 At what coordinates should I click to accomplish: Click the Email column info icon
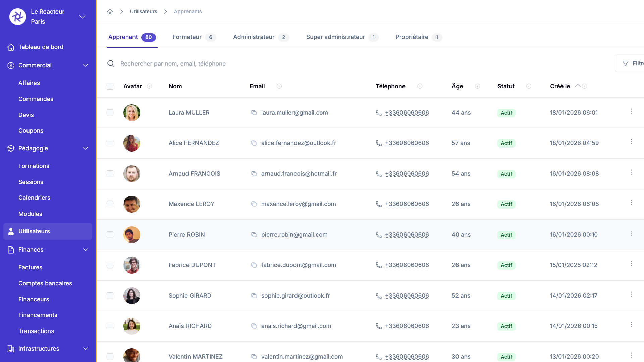tap(279, 86)
